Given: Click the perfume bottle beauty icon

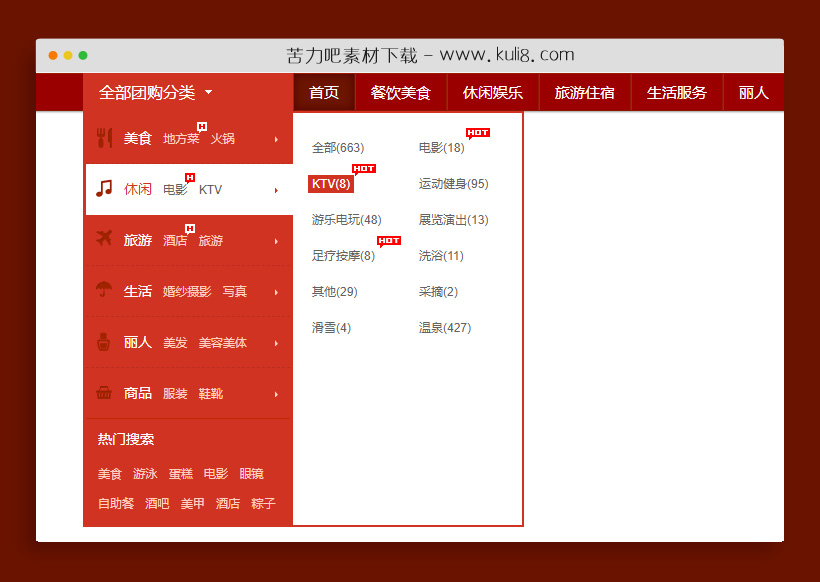Looking at the screenshot, I should click(104, 342).
